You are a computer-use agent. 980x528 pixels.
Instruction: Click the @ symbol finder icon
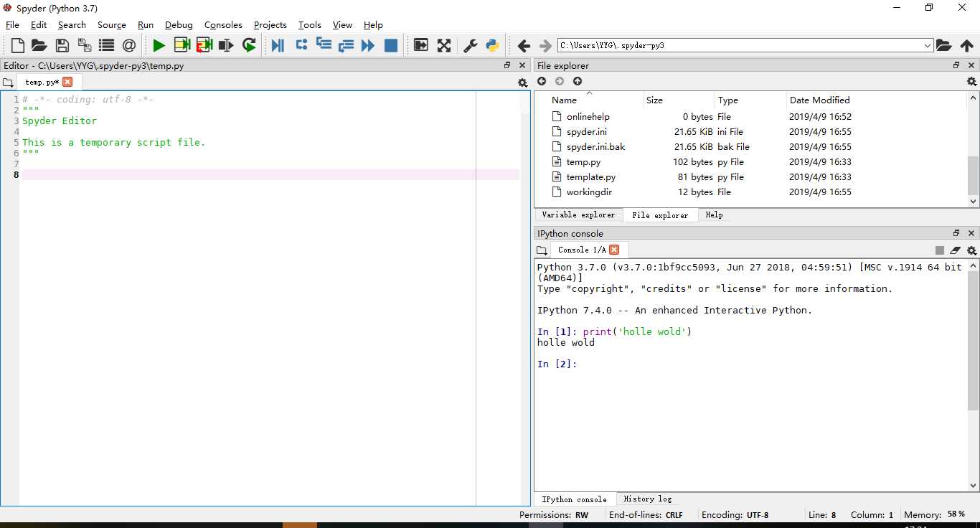coord(129,45)
